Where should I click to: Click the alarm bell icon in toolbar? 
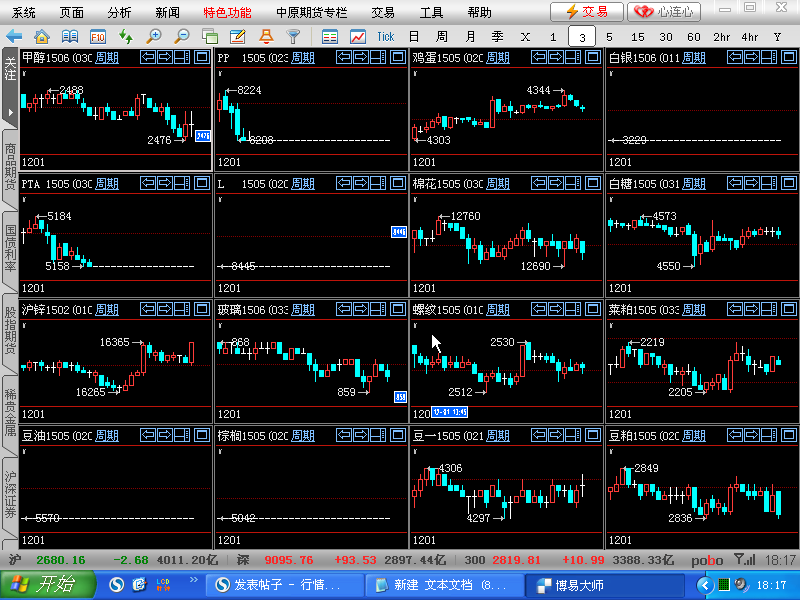[x=266, y=36]
